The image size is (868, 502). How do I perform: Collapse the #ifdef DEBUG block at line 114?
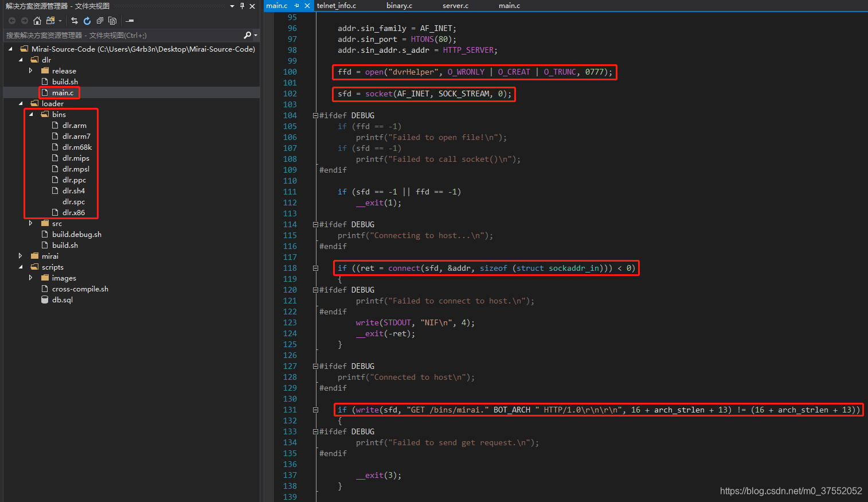[x=315, y=224]
